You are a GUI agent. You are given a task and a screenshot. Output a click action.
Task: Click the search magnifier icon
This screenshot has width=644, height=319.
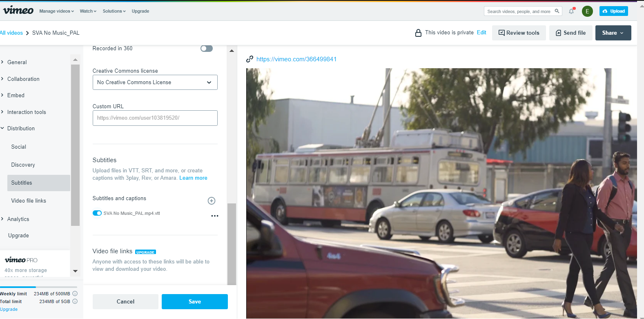coord(557,11)
